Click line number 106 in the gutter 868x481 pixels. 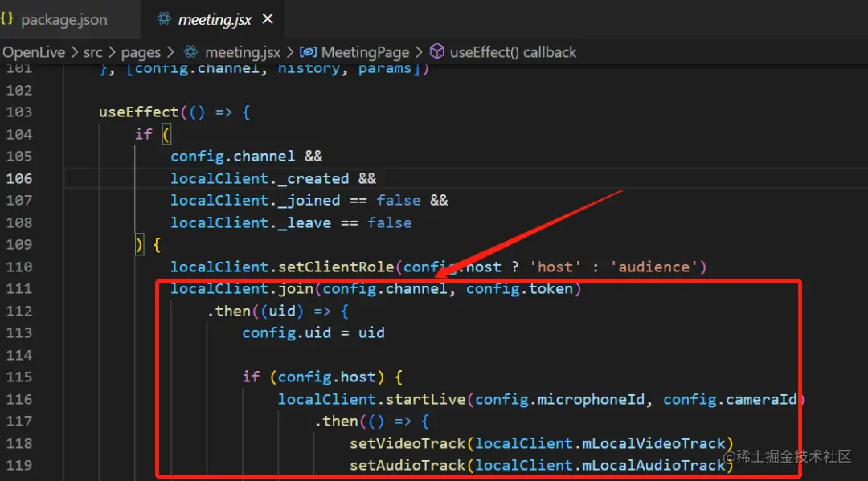pyautogui.click(x=18, y=178)
